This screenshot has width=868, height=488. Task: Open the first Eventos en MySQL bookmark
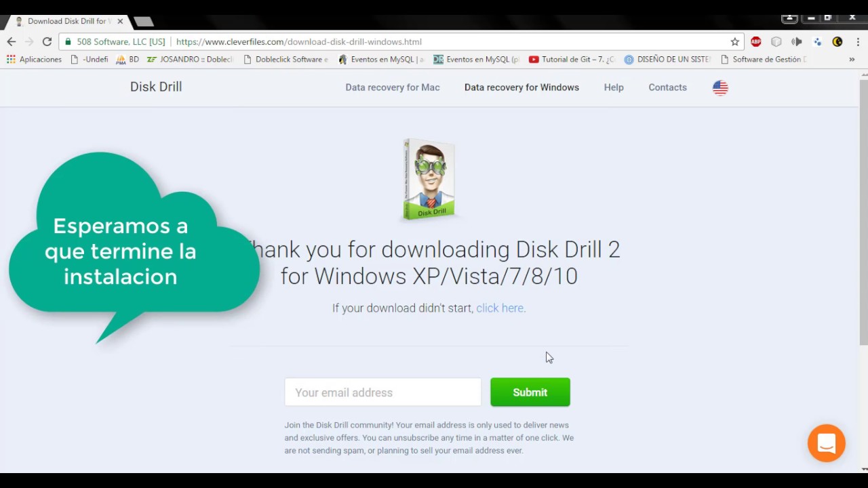[x=381, y=60]
